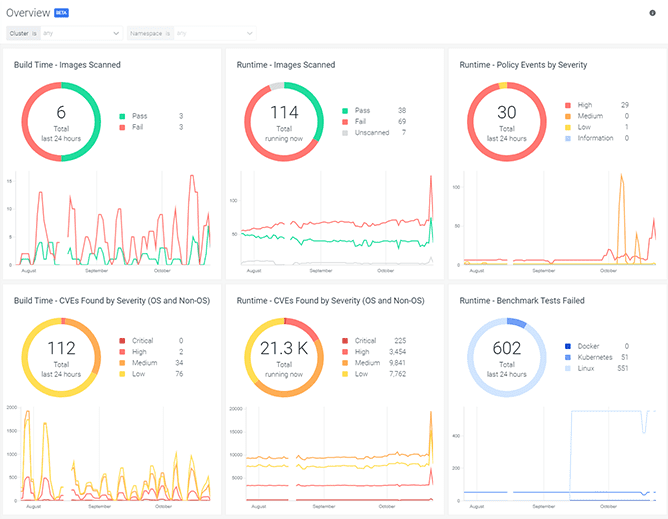Screen dimensions: 668x519
Task: Click the Linux legend swatch
Action: [568, 369]
